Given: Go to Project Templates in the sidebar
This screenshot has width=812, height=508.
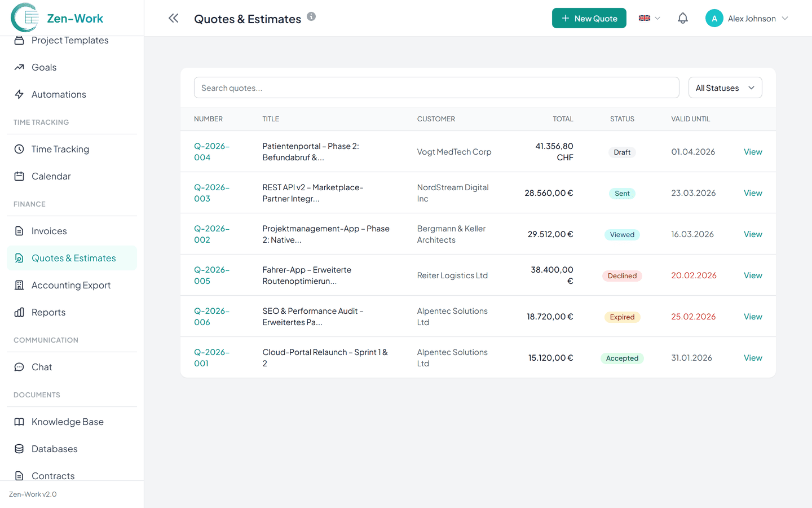Looking at the screenshot, I should (70, 40).
